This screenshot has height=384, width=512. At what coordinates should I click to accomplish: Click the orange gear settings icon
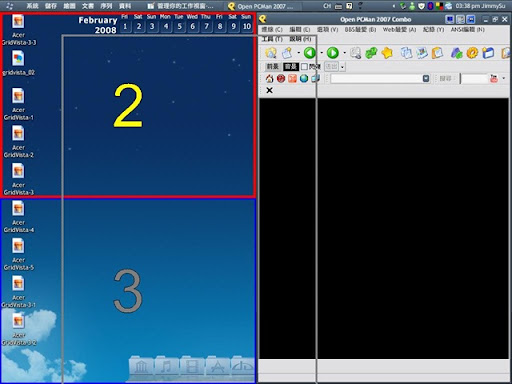[x=472, y=53]
